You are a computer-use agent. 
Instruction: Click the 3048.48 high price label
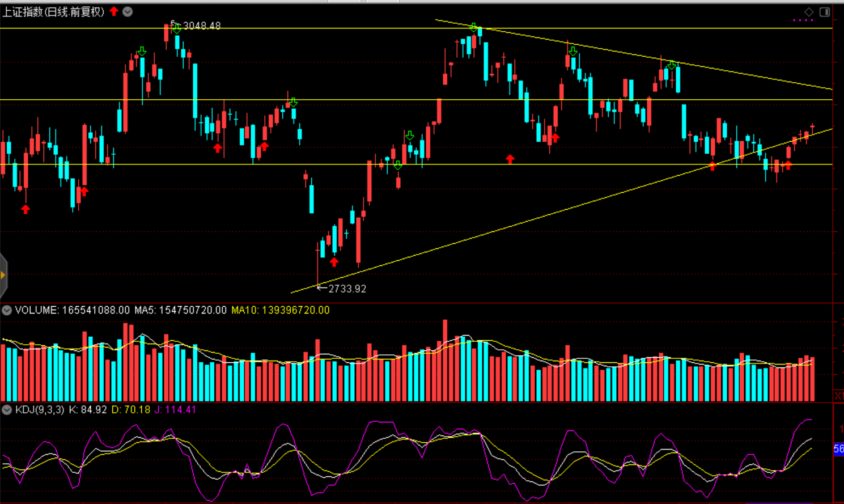point(202,26)
